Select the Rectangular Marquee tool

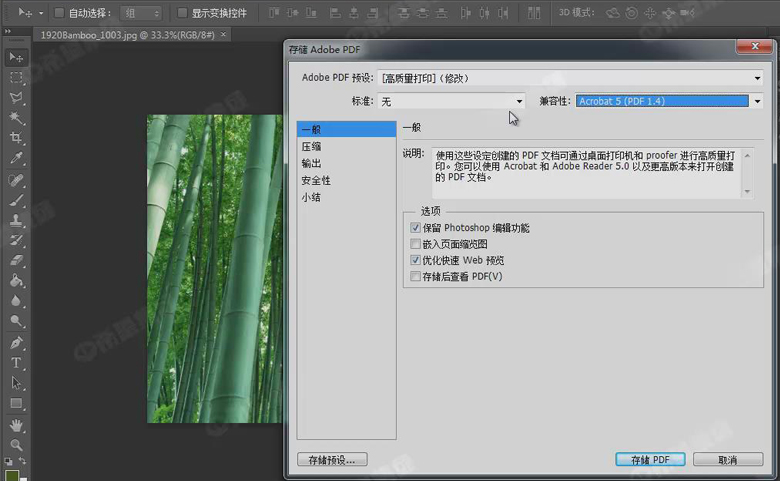pyautogui.click(x=17, y=78)
